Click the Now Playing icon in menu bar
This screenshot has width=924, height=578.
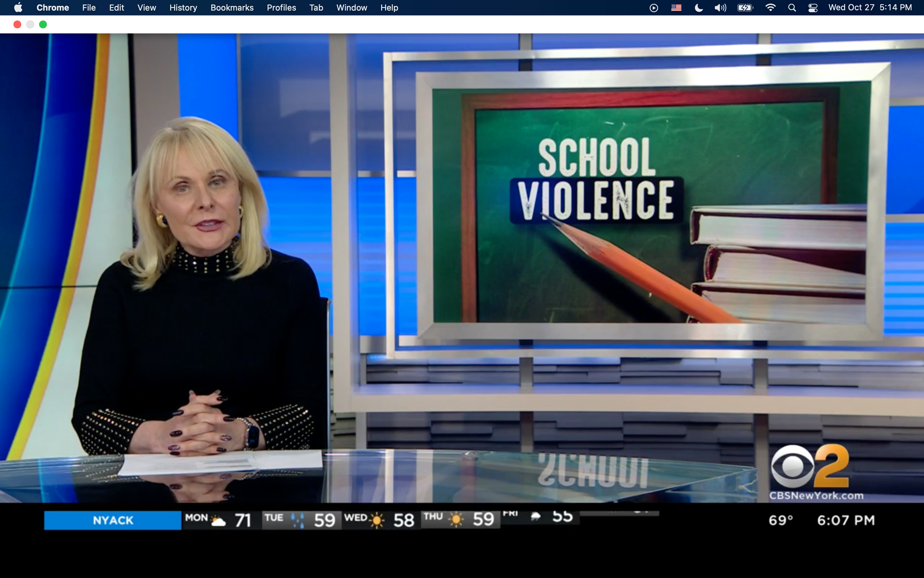pos(654,8)
